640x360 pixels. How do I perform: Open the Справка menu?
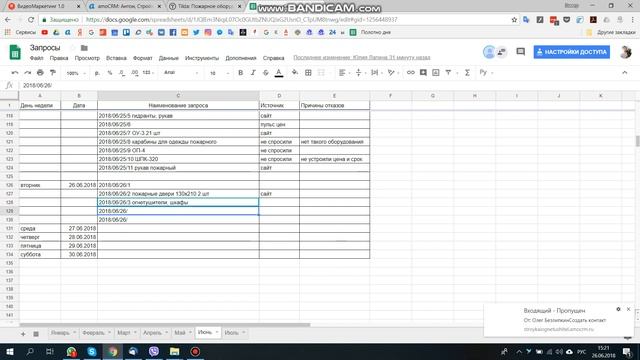point(273,58)
